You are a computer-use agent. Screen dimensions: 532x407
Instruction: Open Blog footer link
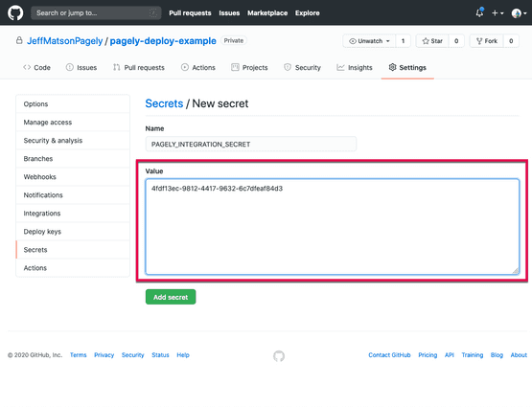tap(497, 355)
